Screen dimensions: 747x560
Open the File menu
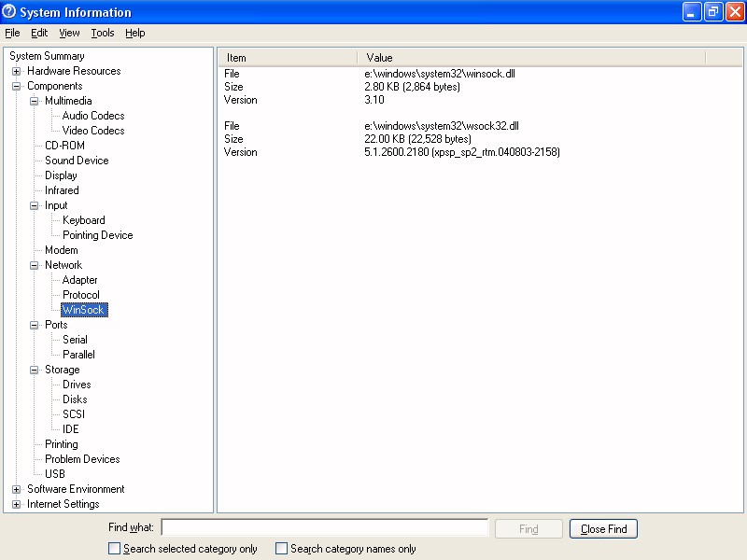pyautogui.click(x=12, y=33)
